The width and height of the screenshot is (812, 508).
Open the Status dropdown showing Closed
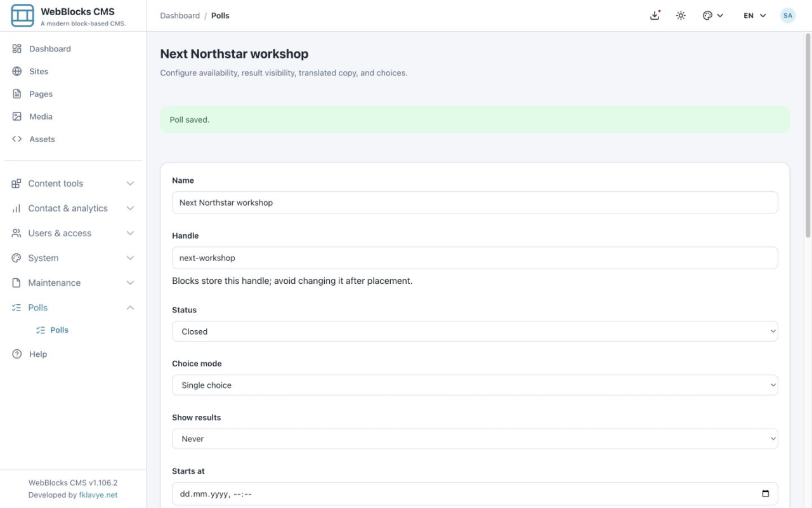pyautogui.click(x=475, y=331)
